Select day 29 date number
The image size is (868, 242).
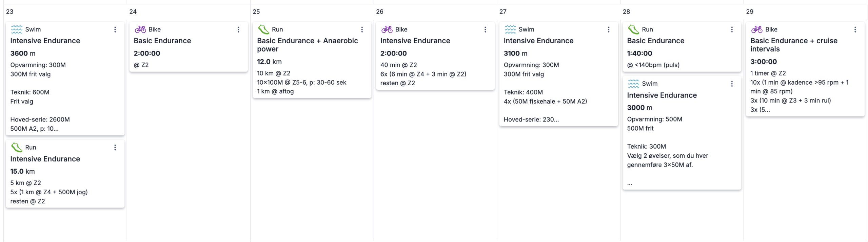pos(750,12)
